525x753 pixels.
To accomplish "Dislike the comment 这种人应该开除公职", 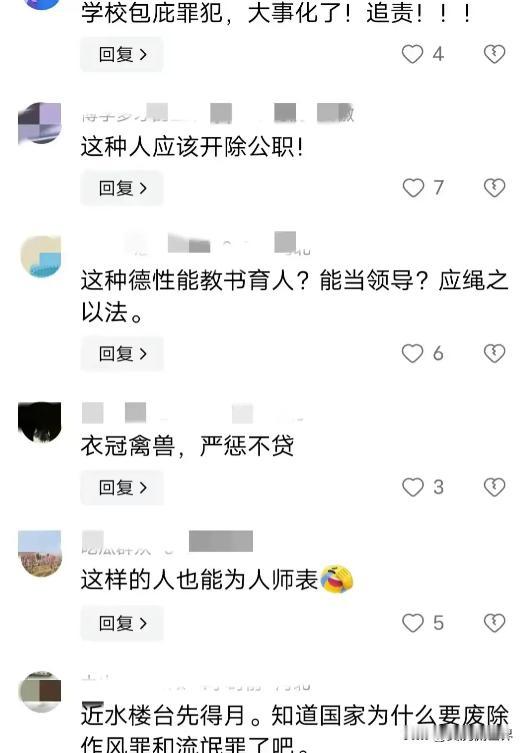I will [x=494, y=188].
